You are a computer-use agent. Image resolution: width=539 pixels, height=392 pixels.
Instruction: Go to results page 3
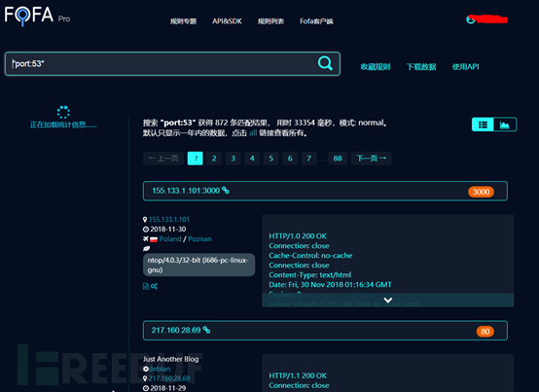tap(234, 159)
